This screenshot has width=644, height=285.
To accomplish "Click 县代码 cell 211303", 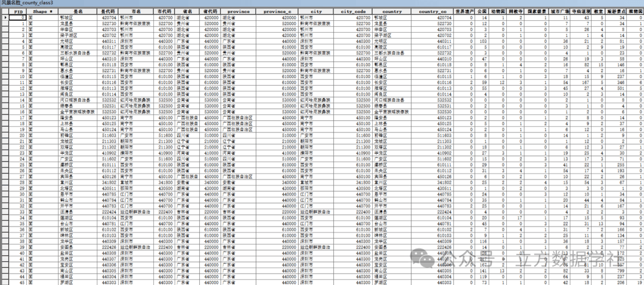I will [109, 141].
